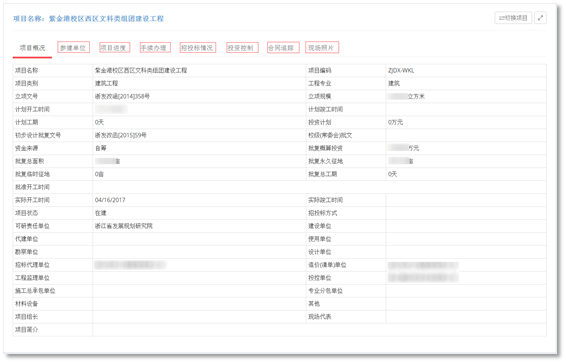Viewport: 566px width, 363px height.
Task: Select the 批复临时征地 label cell
Action: (x=53, y=174)
